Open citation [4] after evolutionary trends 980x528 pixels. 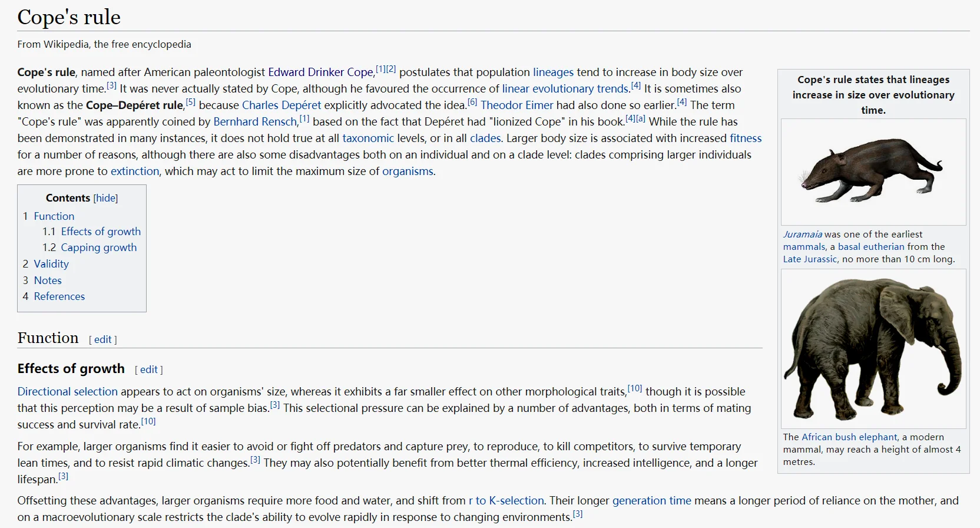pos(636,85)
